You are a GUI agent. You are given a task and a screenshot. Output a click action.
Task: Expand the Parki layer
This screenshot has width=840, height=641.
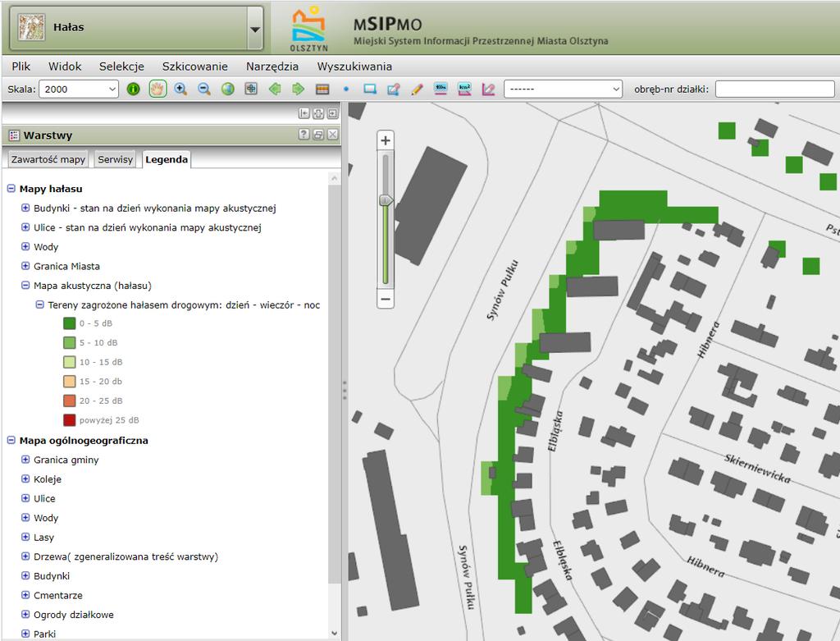pos(25,634)
